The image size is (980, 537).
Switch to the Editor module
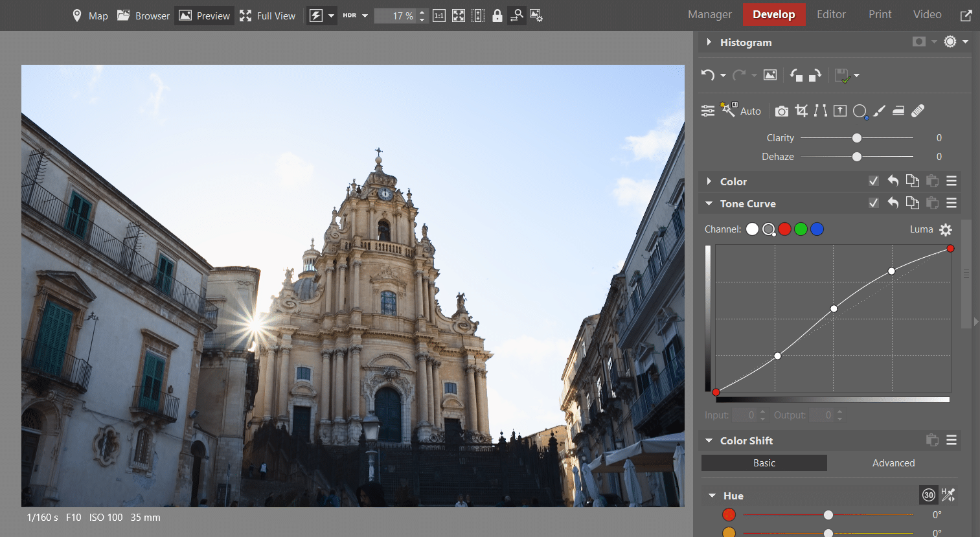pos(831,14)
